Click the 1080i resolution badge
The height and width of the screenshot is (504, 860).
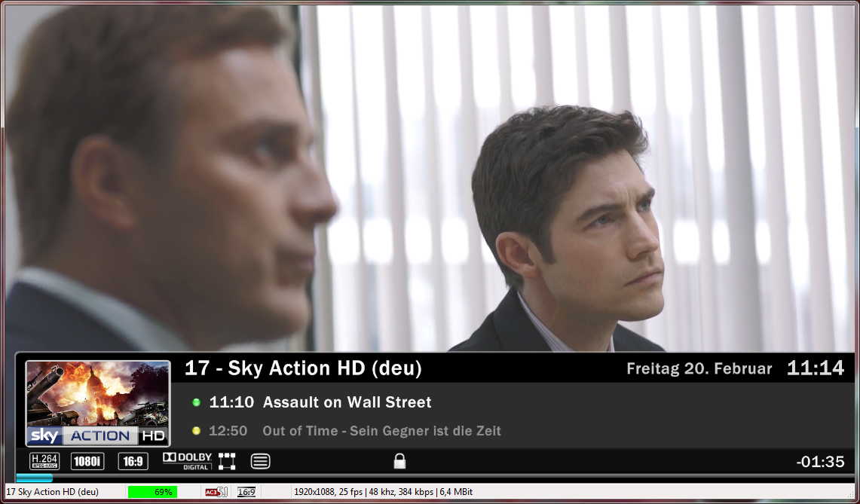[87, 461]
